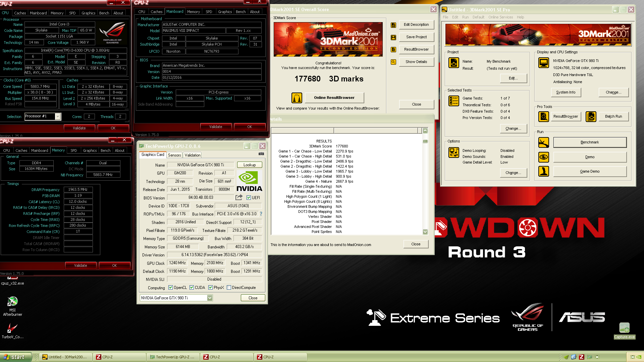Viewport: 644px width, 362px height.
Task: Switch to Sensors tab in GPU-Z
Action: [174, 155]
